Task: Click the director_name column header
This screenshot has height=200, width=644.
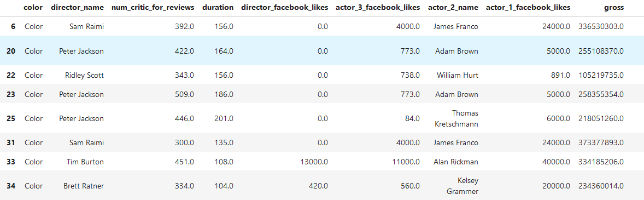Action: (x=77, y=8)
